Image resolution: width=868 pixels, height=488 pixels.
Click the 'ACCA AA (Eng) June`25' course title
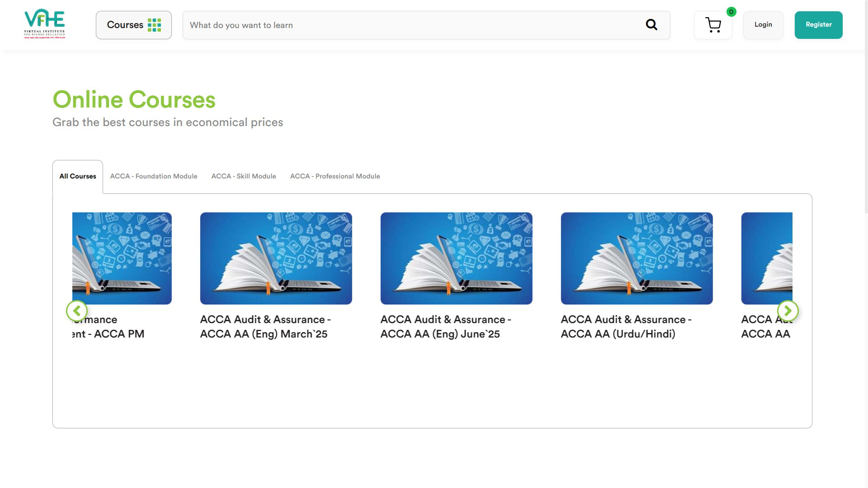coord(446,327)
